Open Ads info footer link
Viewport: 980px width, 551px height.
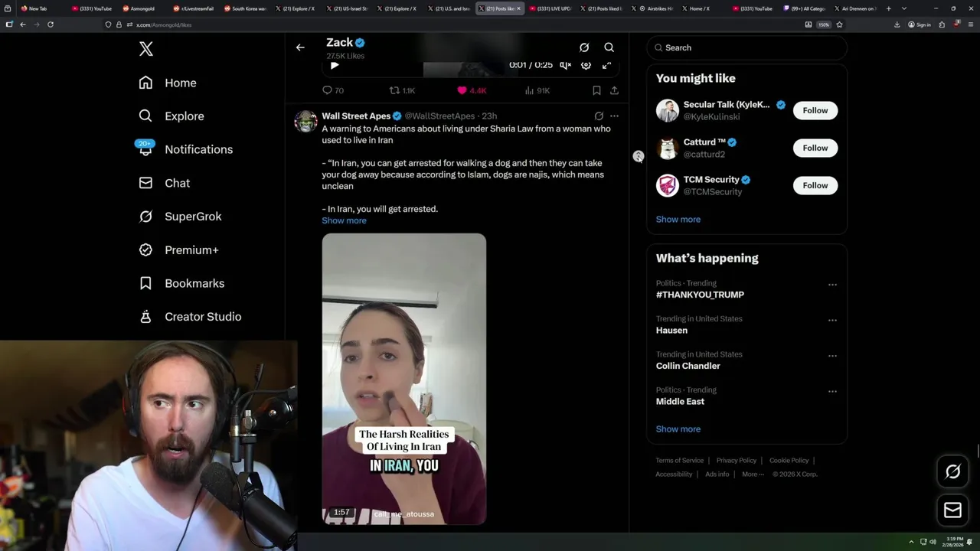(717, 474)
